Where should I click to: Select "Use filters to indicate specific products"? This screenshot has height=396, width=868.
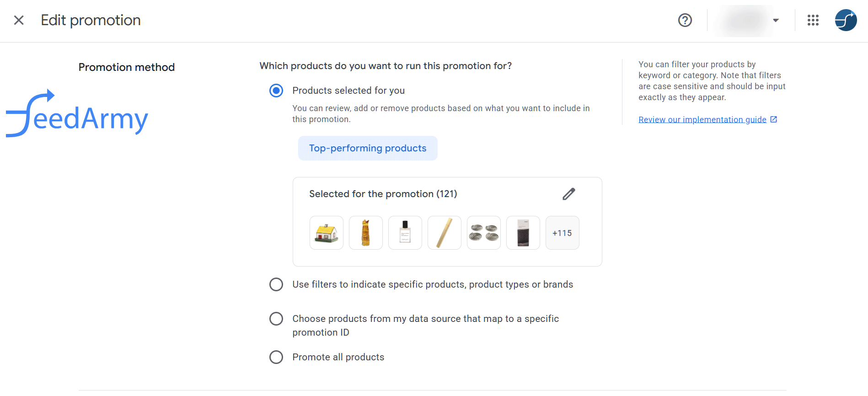(276, 284)
